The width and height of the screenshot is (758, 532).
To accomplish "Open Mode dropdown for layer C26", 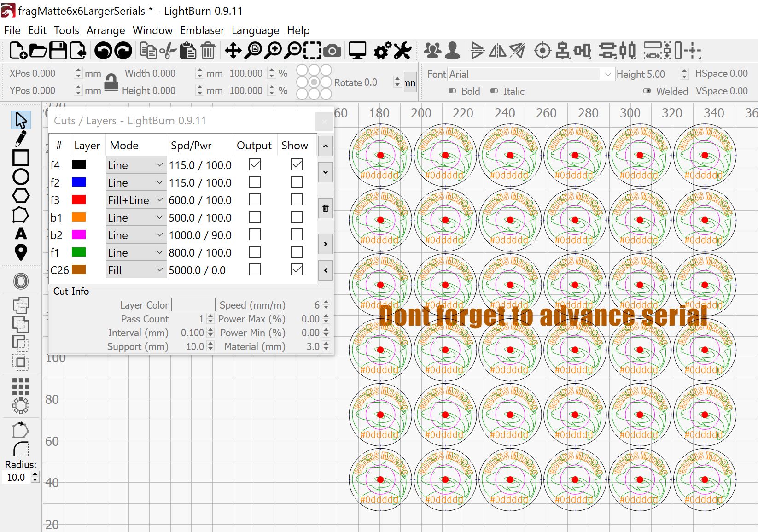I will click(135, 270).
